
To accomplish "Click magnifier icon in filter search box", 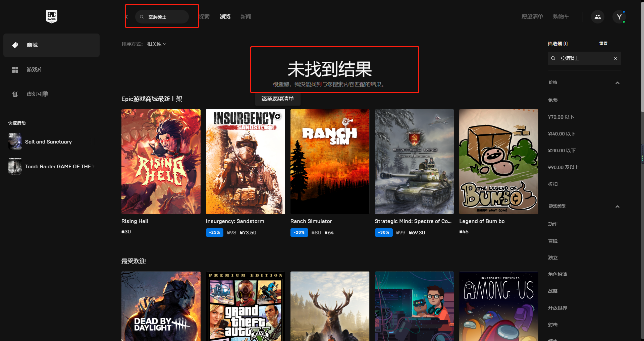I will (553, 58).
